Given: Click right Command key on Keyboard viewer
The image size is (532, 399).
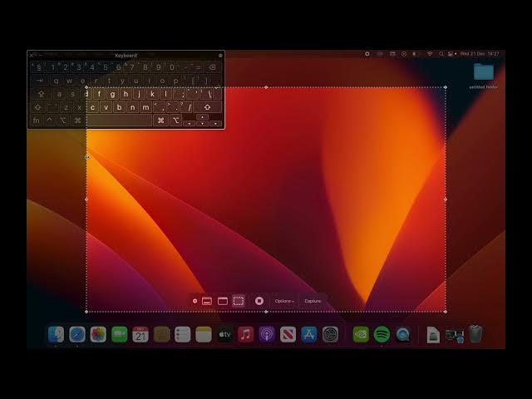Looking at the screenshot, I should point(160,121).
